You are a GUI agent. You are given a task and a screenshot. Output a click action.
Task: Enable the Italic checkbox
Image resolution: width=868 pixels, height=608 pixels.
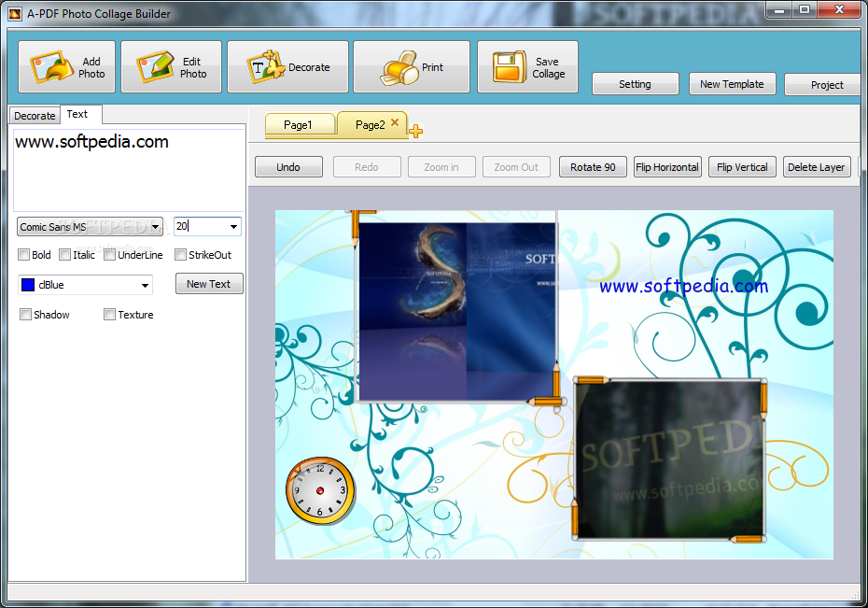tap(64, 255)
